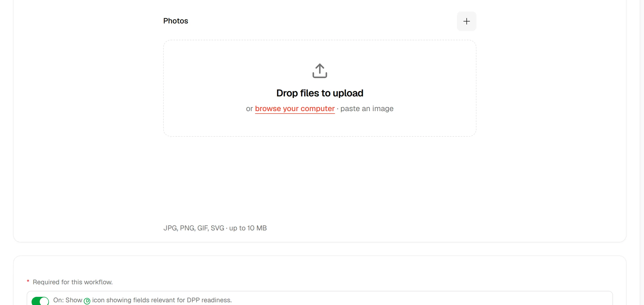
Task: Click the green D icon in the DPP note
Action: (x=87, y=301)
